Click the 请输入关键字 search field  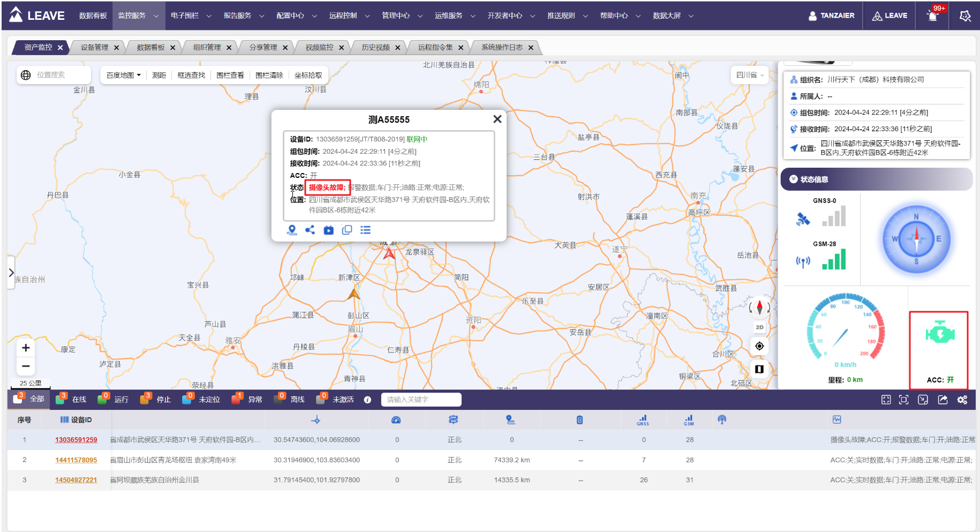pyautogui.click(x=421, y=400)
